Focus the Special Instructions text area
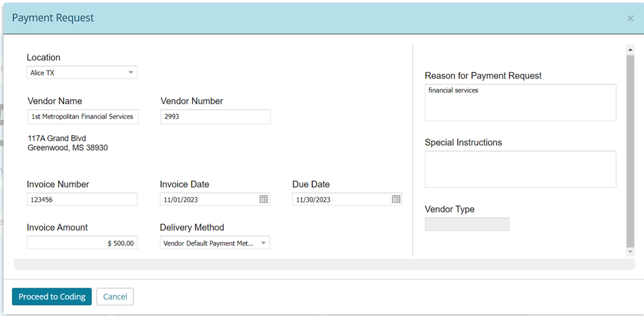The width and height of the screenshot is (644, 316). tap(520, 170)
